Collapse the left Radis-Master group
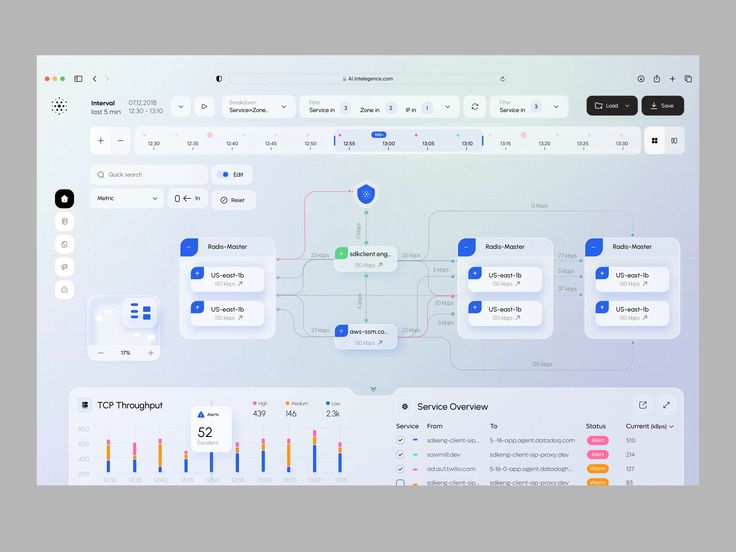Screen dimensions: 736x552 click(189, 247)
